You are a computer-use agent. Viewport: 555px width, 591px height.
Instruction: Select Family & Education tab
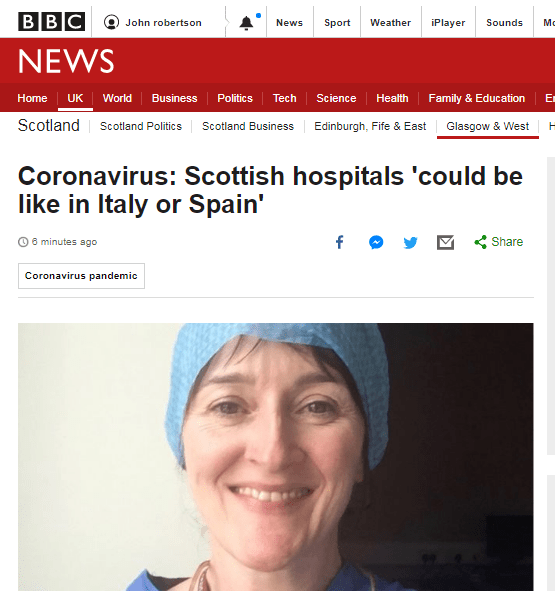(x=477, y=98)
